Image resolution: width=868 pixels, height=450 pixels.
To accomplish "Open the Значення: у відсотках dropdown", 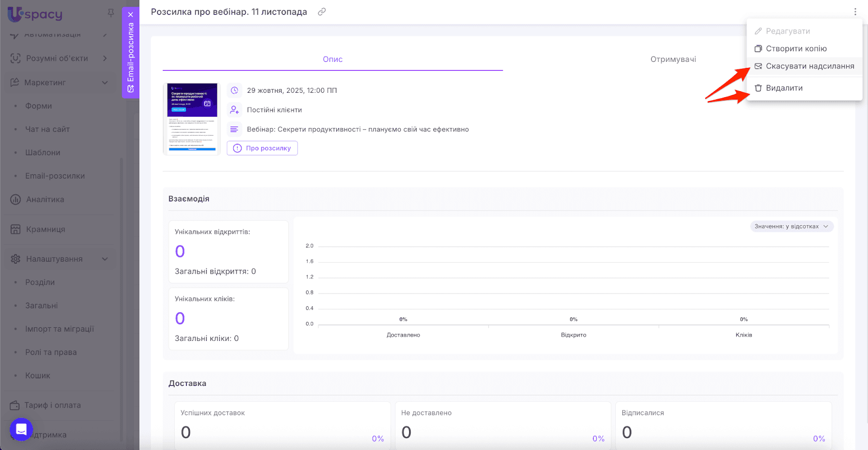I will pyautogui.click(x=792, y=226).
